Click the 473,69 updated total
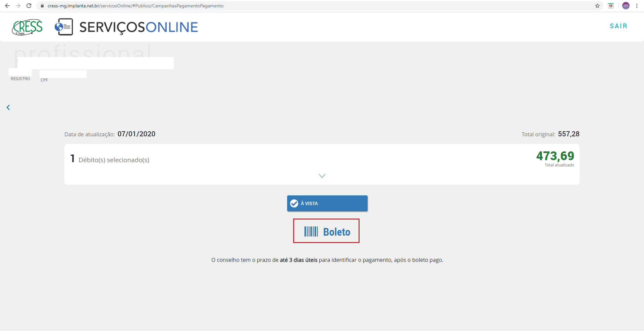The height and width of the screenshot is (331, 644). coord(555,156)
